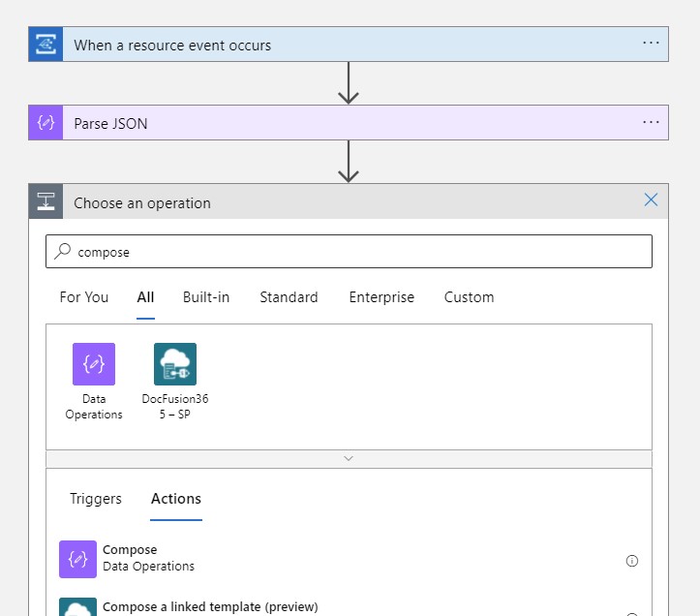This screenshot has width=700, height=616.
Task: Click the Compose action's purple icon
Action: pos(77,559)
